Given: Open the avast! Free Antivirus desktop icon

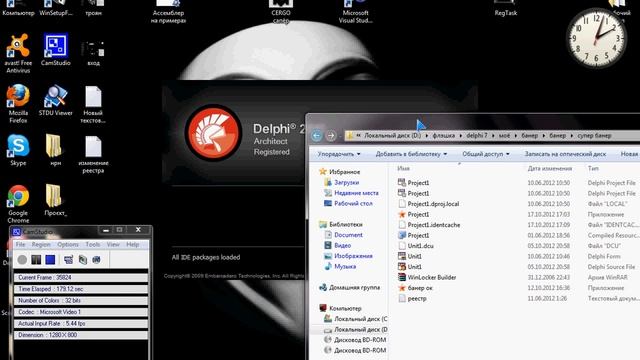Looking at the screenshot, I should [x=18, y=53].
